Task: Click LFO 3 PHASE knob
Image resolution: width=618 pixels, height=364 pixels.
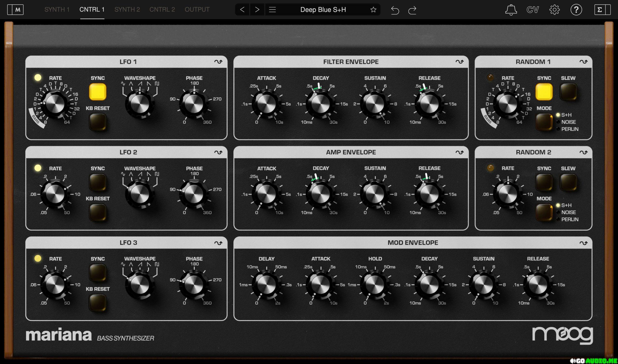Action: tap(194, 285)
